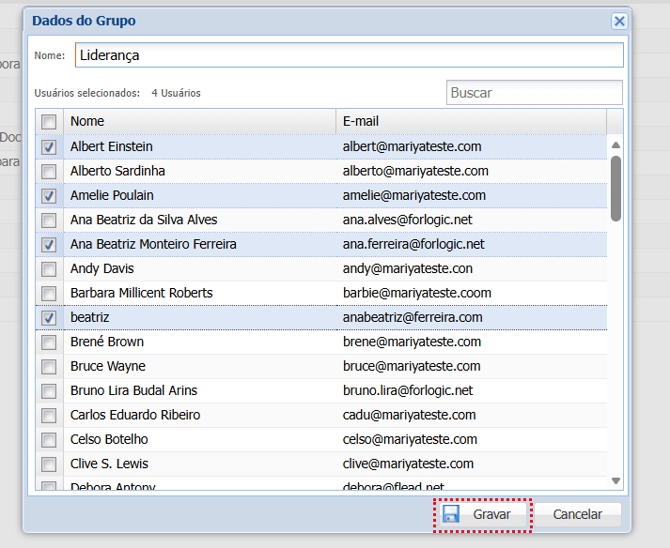Uncheck the beatriz user checkbox
The width and height of the screenshot is (670, 548).
pos(49,318)
